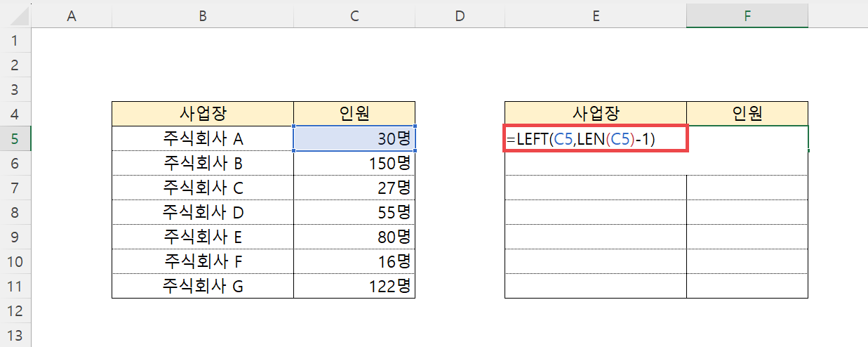This screenshot has width=868, height=347.
Task: Click the cell with 122명
Action: (x=354, y=286)
